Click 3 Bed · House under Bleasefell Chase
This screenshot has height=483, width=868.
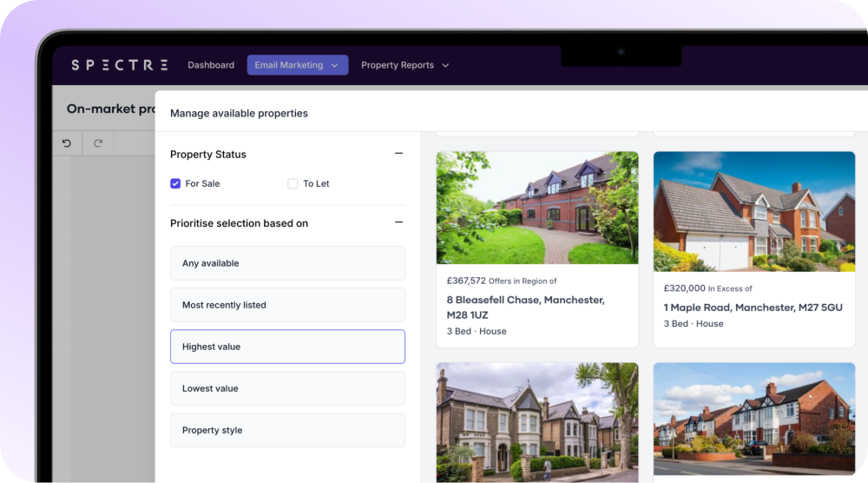pyautogui.click(x=476, y=331)
